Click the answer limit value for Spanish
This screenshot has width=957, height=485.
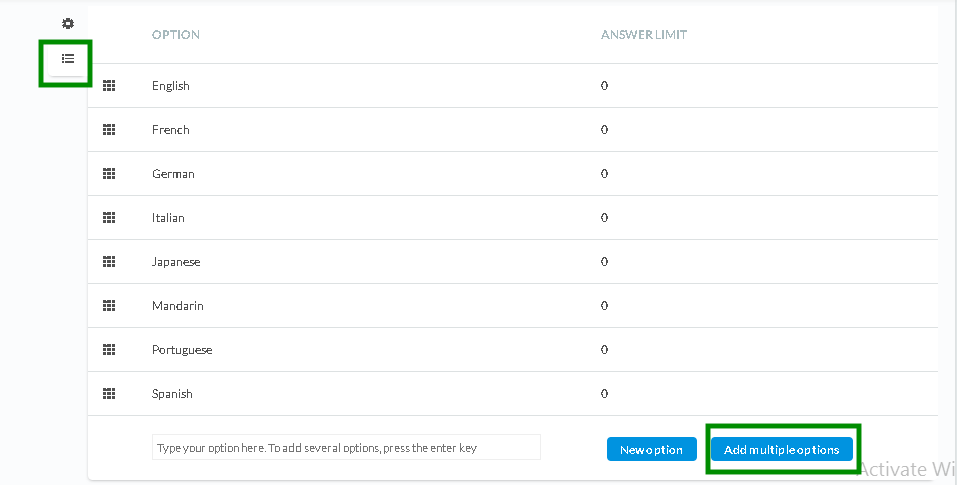[604, 393]
